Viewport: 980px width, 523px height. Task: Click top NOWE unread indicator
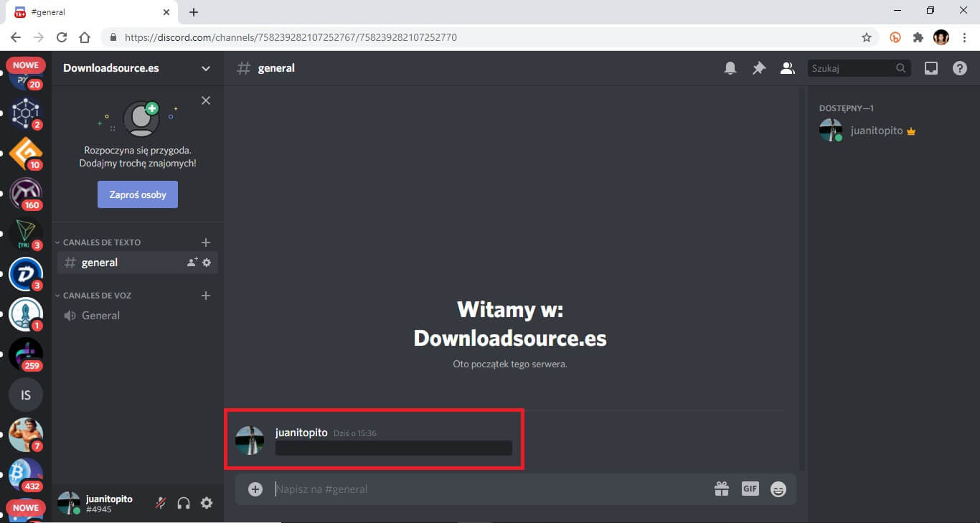click(x=26, y=65)
